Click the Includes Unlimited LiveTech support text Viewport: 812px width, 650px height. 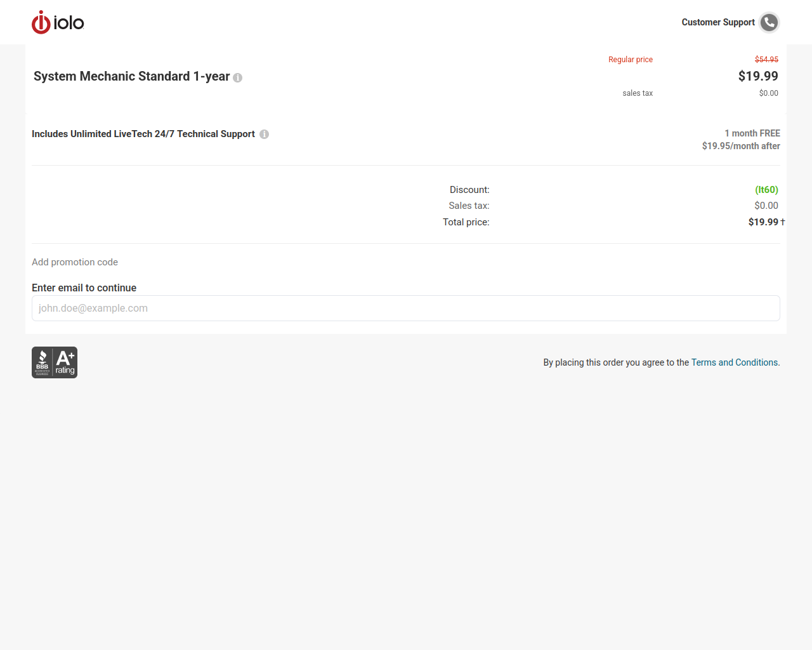143,134
